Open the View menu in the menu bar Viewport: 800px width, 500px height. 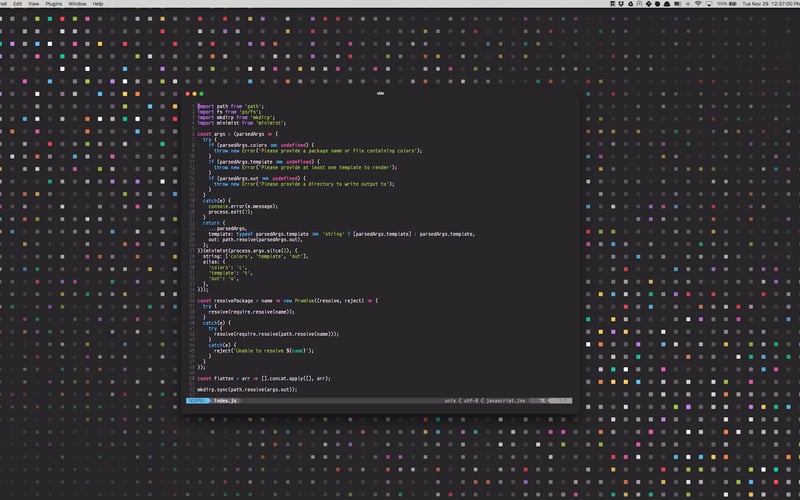coord(34,4)
